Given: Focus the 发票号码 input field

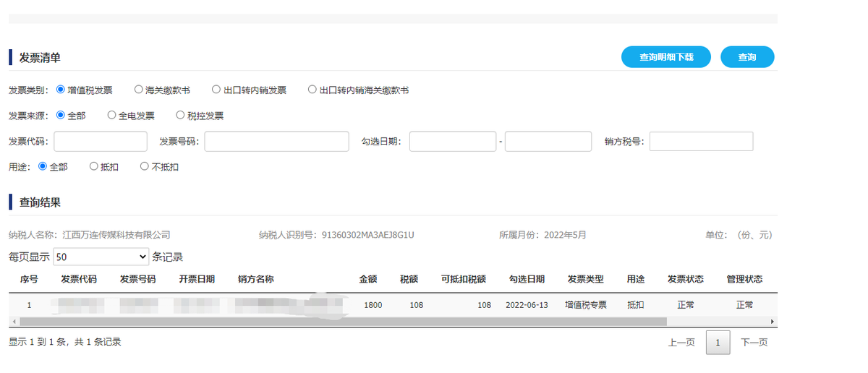Looking at the screenshot, I should [x=276, y=142].
